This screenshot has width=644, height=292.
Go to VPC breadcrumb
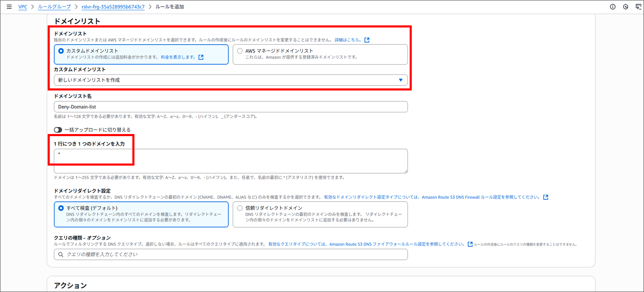click(23, 7)
